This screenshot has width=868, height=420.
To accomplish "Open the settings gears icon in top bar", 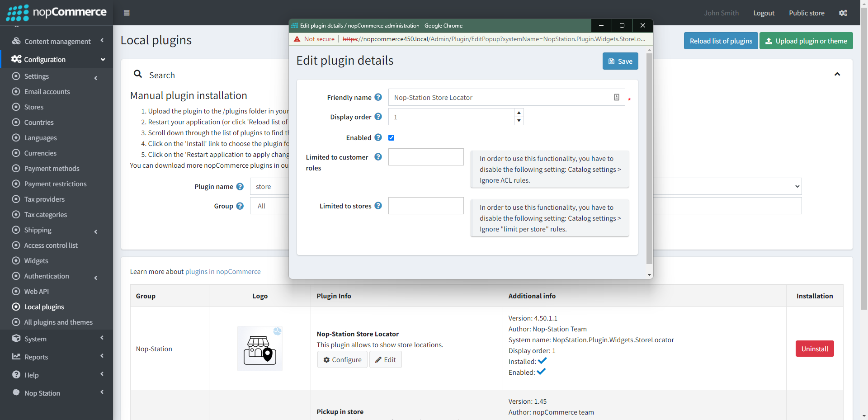I will tap(843, 13).
